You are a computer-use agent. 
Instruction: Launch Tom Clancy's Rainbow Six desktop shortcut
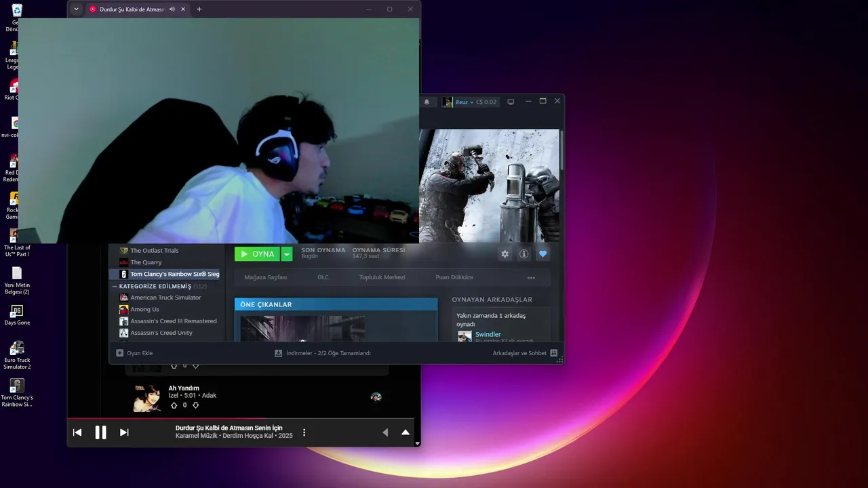tap(17, 393)
